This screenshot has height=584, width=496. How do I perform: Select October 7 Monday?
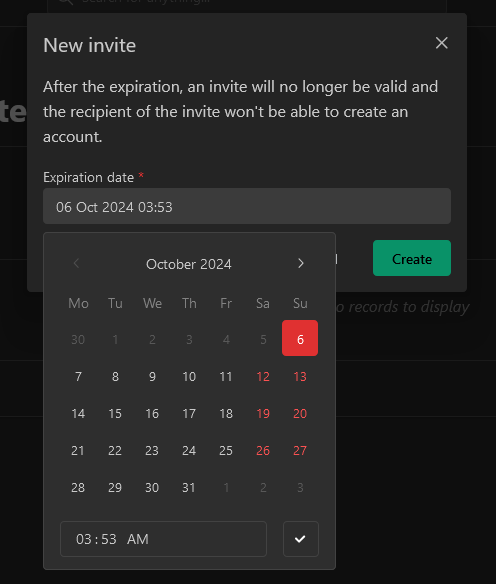point(78,377)
